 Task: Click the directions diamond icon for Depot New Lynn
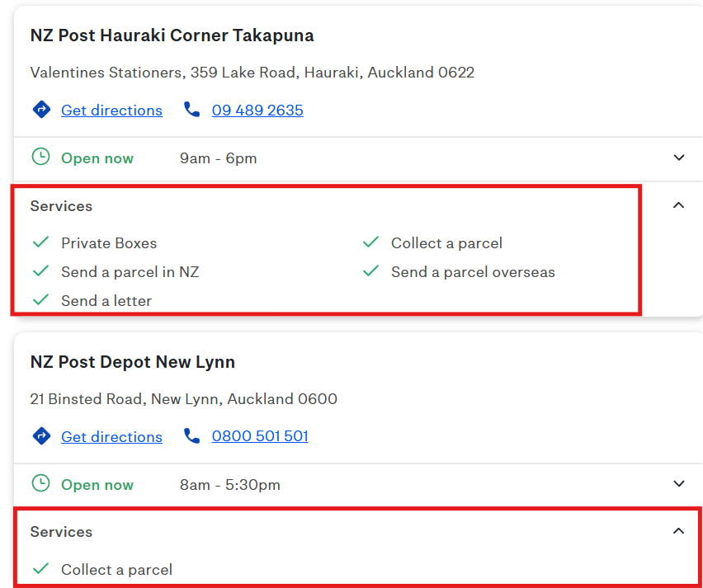(x=41, y=436)
